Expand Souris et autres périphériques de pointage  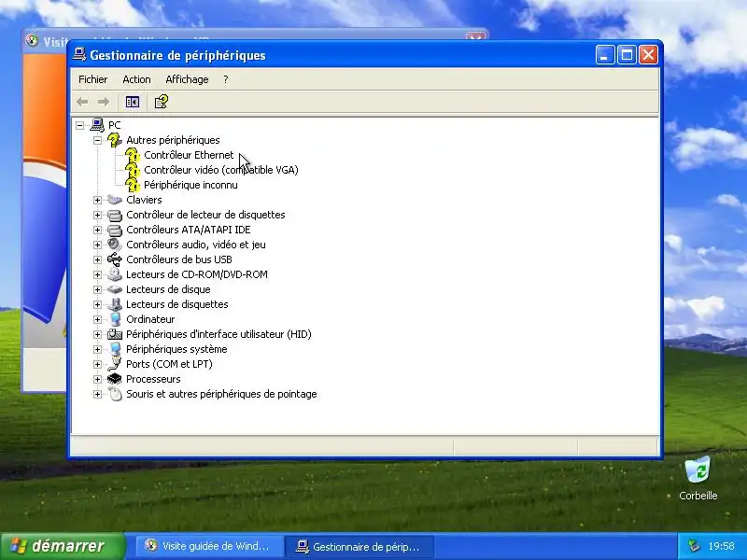click(x=98, y=394)
